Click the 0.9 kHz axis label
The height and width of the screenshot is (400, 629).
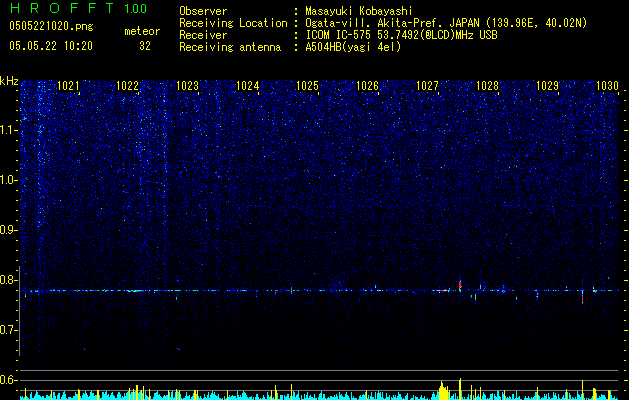(x=9, y=230)
